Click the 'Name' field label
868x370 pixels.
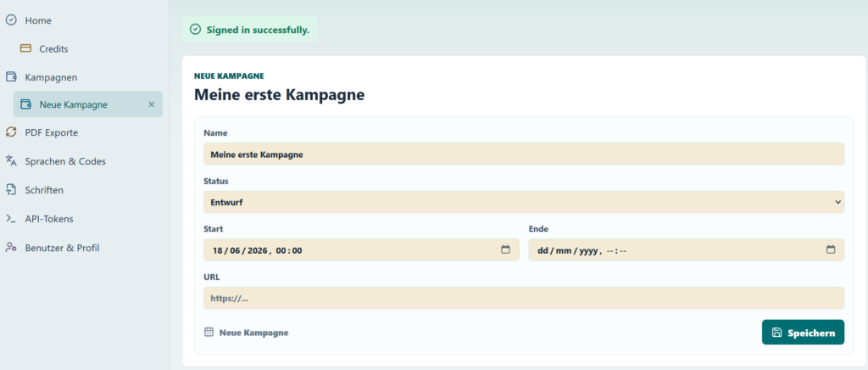pos(215,133)
